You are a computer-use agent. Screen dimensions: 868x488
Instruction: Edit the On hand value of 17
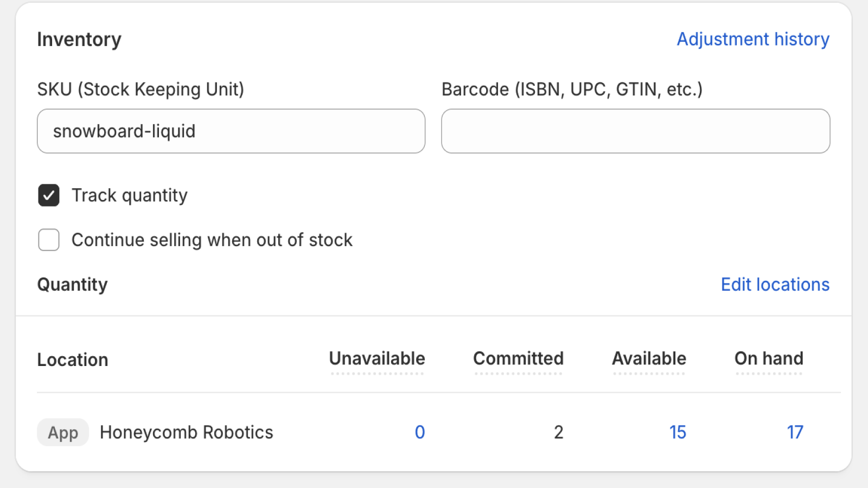pyautogui.click(x=795, y=432)
